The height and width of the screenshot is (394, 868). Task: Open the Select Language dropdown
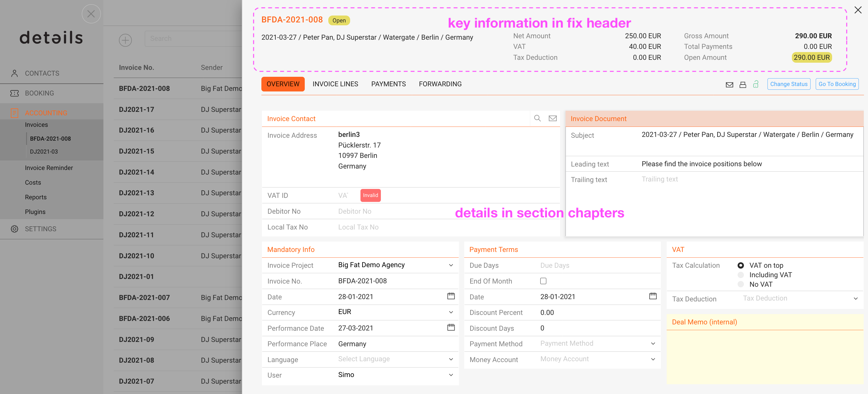tap(451, 359)
